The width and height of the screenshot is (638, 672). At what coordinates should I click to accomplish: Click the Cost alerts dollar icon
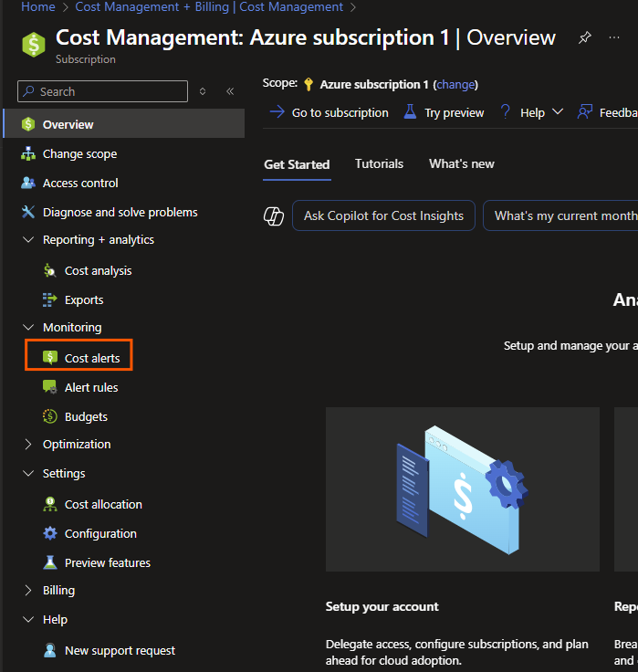(x=50, y=357)
